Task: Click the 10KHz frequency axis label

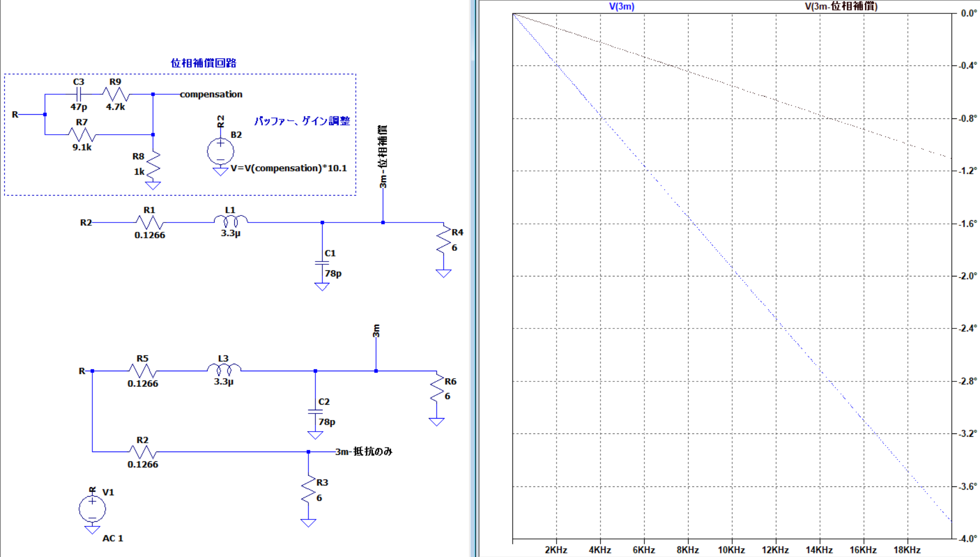Action: (731, 550)
